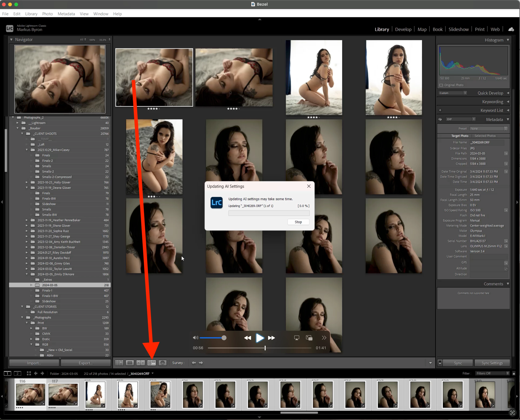The height and width of the screenshot is (420, 520).
Task: Adjust the video volume slider
Action: (x=224, y=338)
